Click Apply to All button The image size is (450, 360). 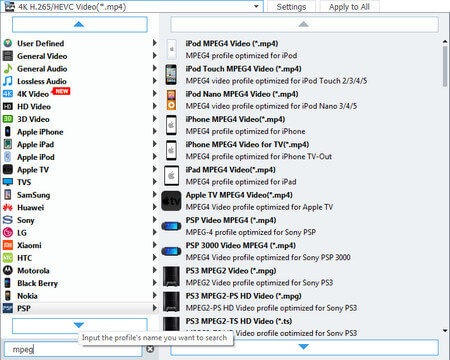tap(349, 7)
